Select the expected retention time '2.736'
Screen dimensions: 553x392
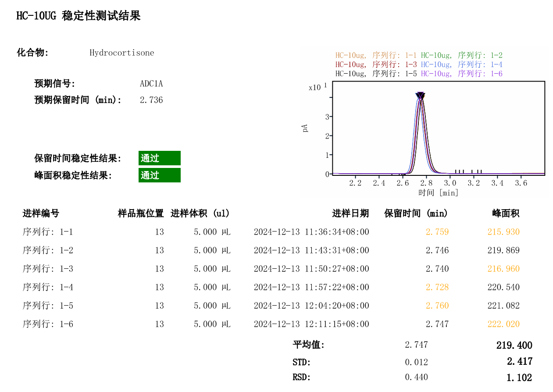click(x=151, y=100)
